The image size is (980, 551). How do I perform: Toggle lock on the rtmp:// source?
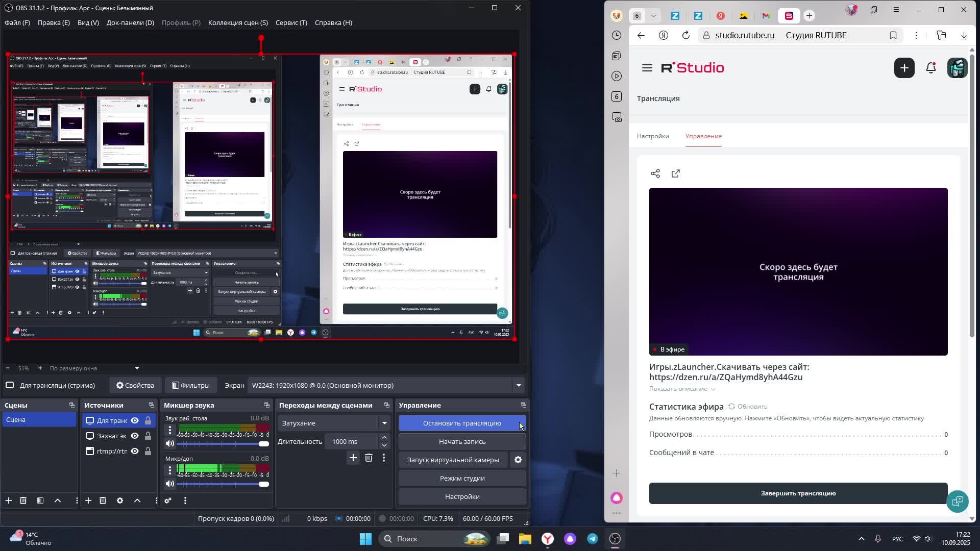point(148,451)
